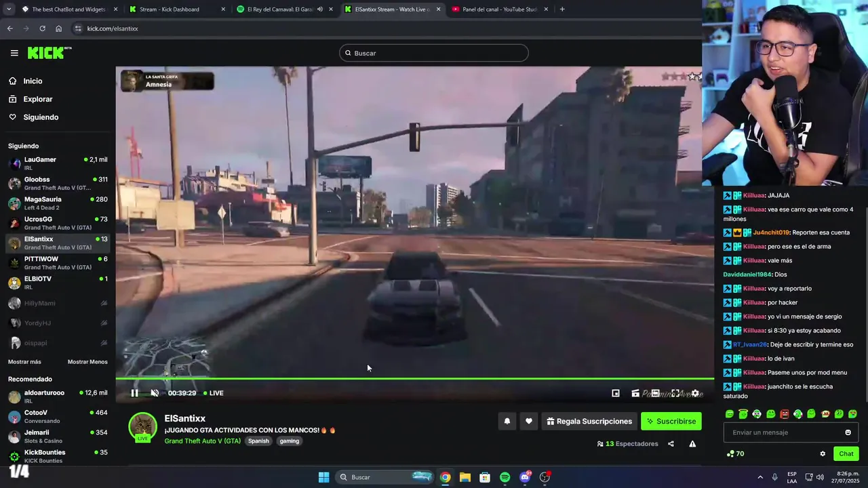Report the stream with warning icon
The height and width of the screenshot is (488, 868).
(x=692, y=444)
